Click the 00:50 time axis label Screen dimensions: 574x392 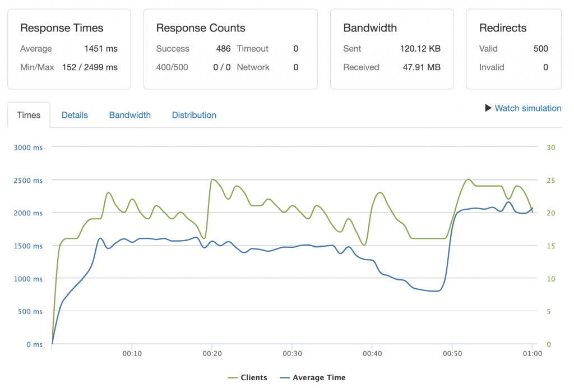click(x=452, y=354)
